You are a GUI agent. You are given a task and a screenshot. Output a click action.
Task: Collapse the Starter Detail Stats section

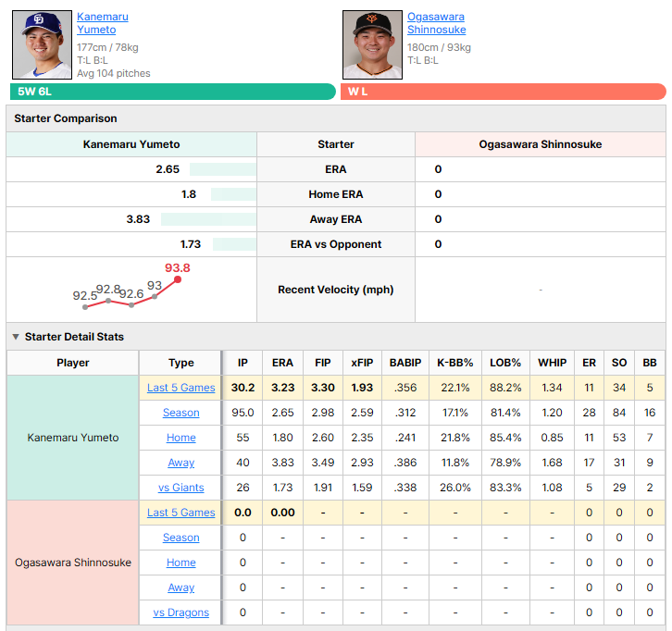pos(16,337)
